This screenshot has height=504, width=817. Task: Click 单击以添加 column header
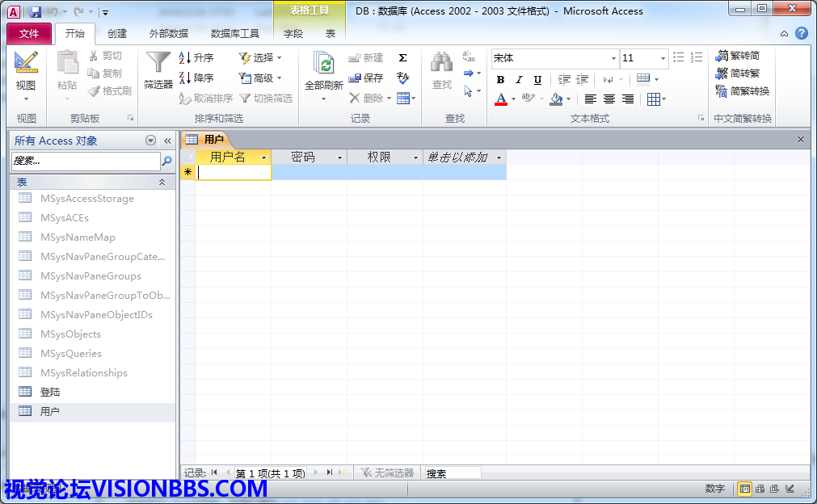(457, 157)
